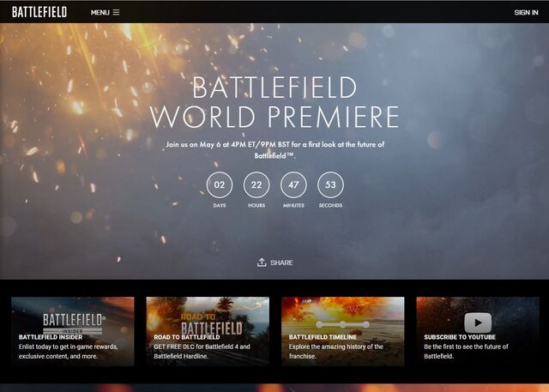Open the Road to Battlefield card thumbnail
Viewport: 549px width, 392px height.
[x=208, y=331]
